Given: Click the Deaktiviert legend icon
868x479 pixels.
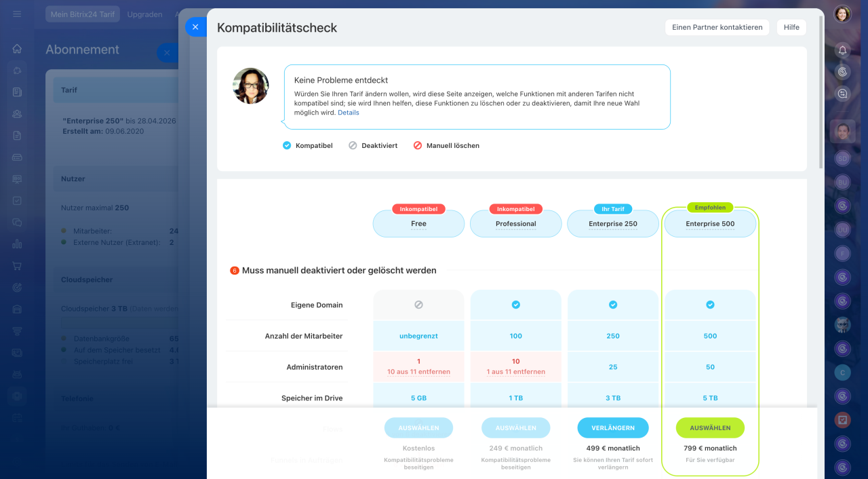Looking at the screenshot, I should tap(353, 145).
